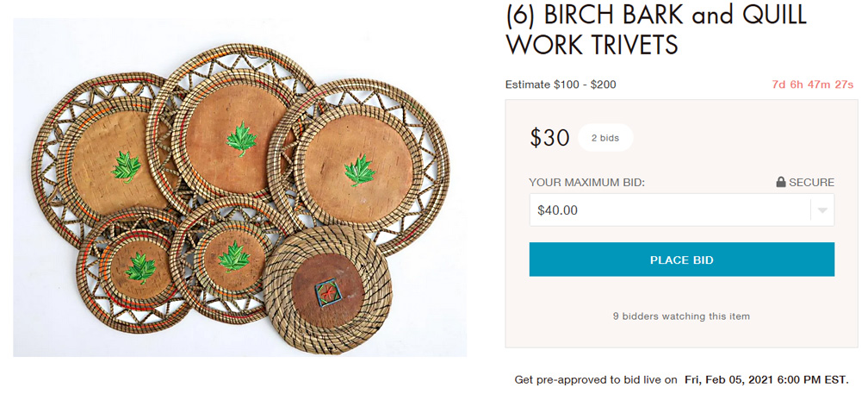
Task: Select the $40.00 maximum bid field
Action: pos(669,210)
